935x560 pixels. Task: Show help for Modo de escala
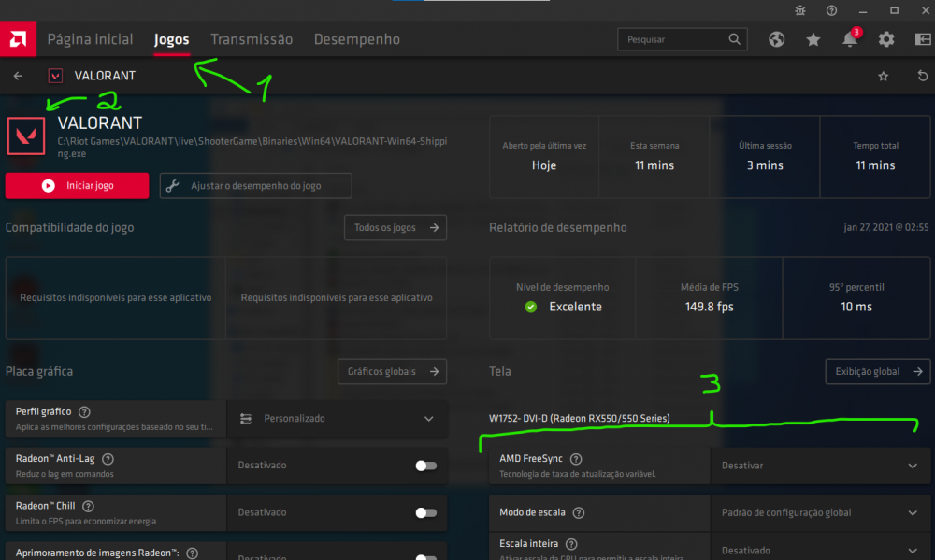click(579, 513)
